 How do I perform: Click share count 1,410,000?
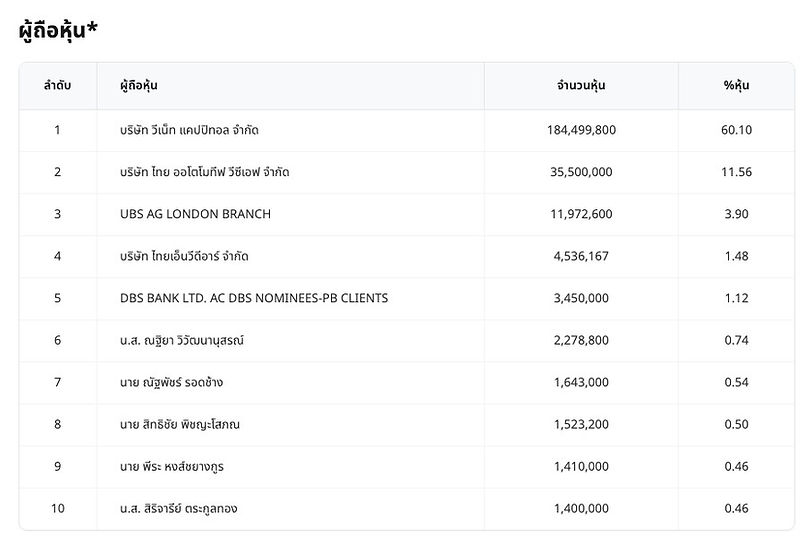click(581, 467)
